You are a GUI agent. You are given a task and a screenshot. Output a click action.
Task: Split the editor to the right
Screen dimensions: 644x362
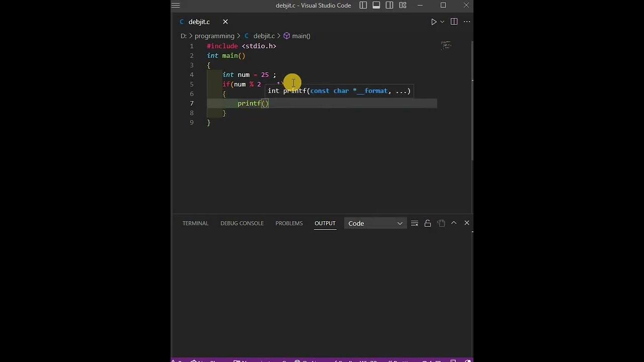(x=454, y=22)
